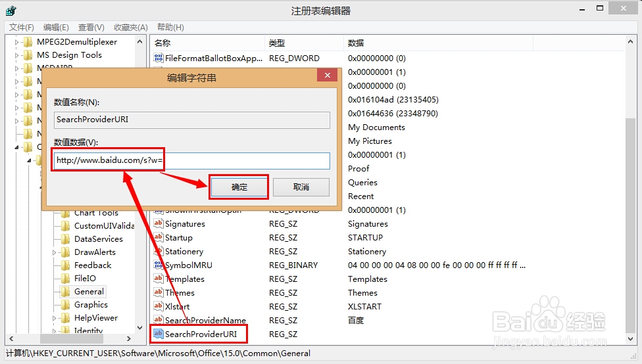Click the My Documents data cell
The image size is (642, 364).
pos(376,127)
